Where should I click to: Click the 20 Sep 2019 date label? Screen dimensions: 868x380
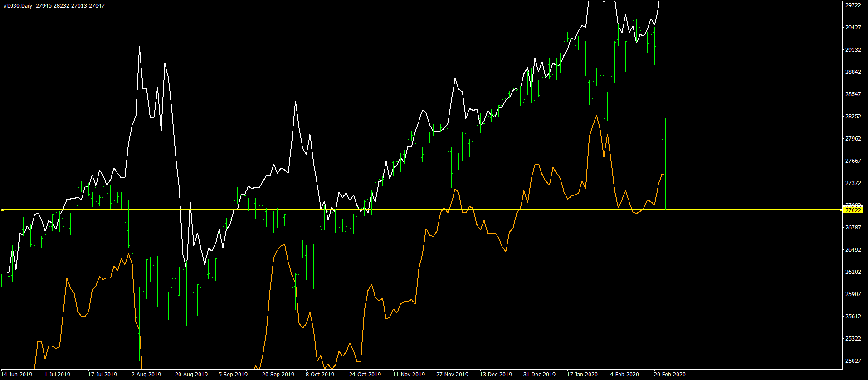[278, 375]
